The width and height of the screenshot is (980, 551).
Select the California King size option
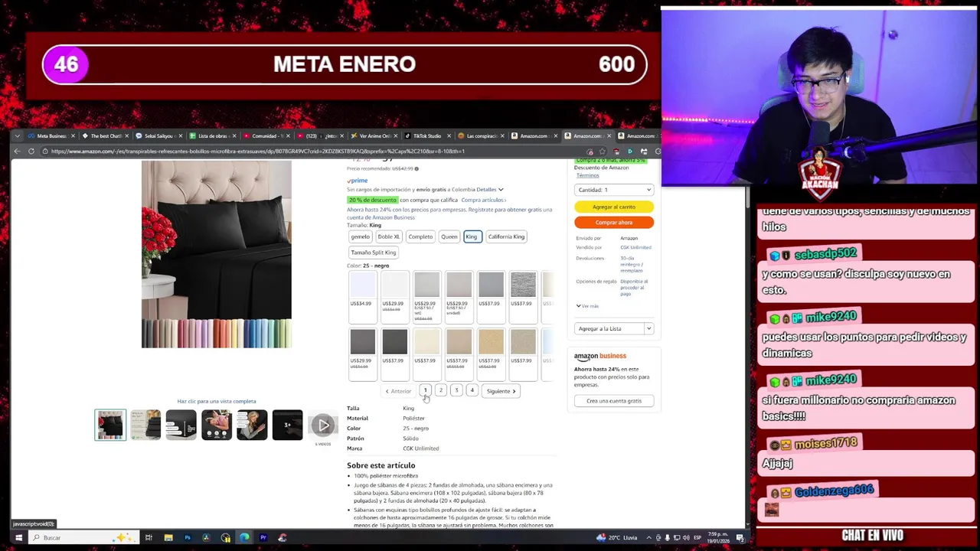[506, 236]
